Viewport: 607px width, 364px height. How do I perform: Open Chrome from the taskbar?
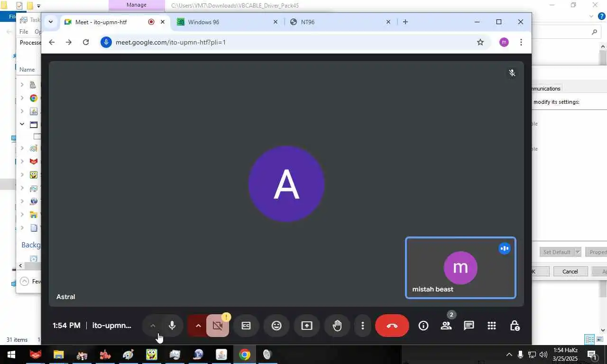tap(245, 355)
